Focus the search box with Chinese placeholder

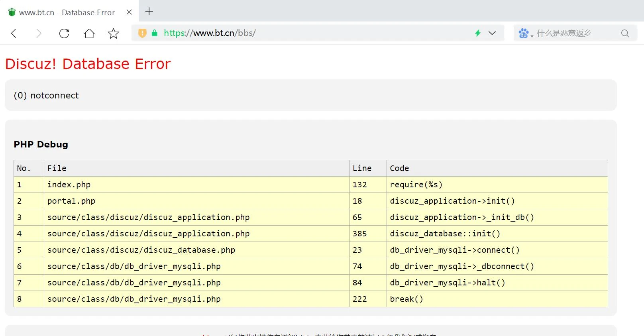click(x=575, y=33)
